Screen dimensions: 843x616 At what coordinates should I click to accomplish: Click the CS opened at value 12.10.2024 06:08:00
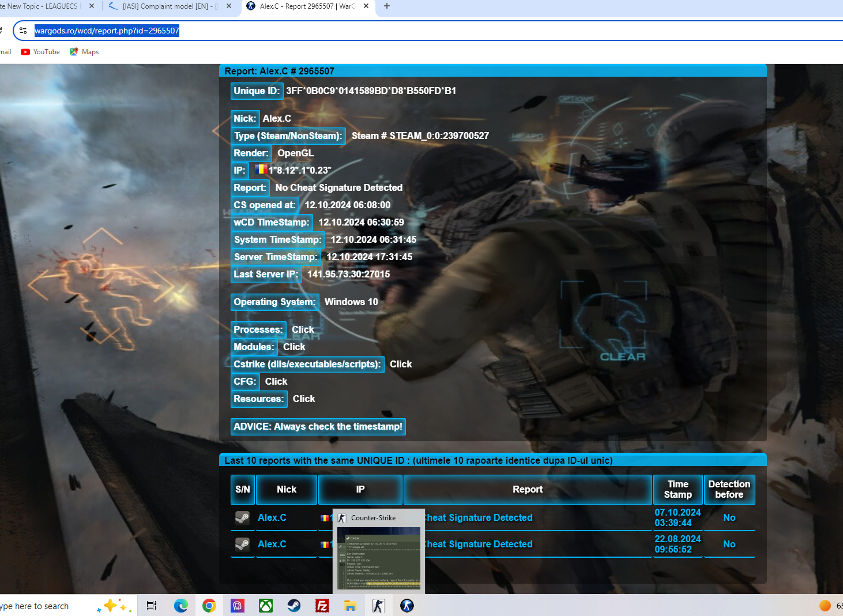click(x=348, y=205)
